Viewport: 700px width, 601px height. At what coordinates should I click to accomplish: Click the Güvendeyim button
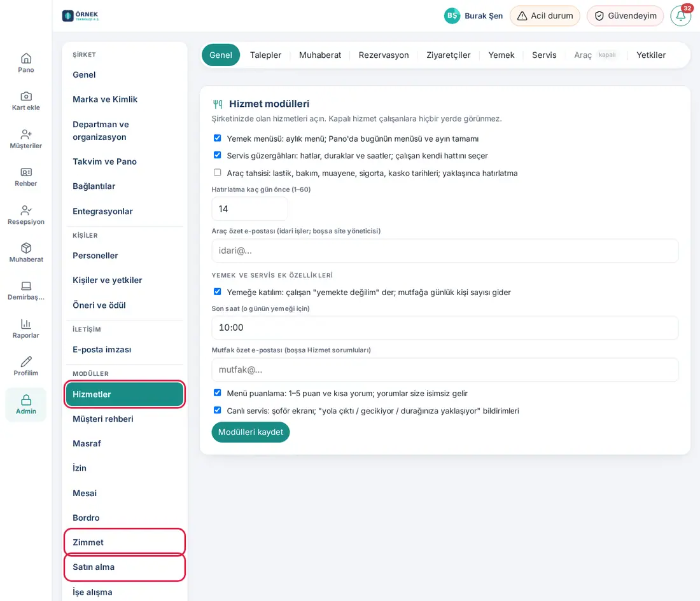click(625, 16)
